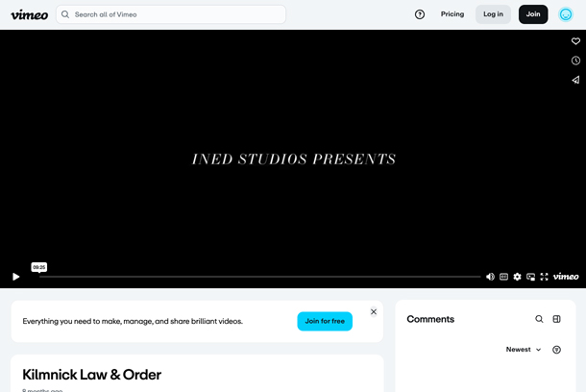Image resolution: width=586 pixels, height=392 pixels.
Task: Open the Pricing page
Action: (452, 14)
